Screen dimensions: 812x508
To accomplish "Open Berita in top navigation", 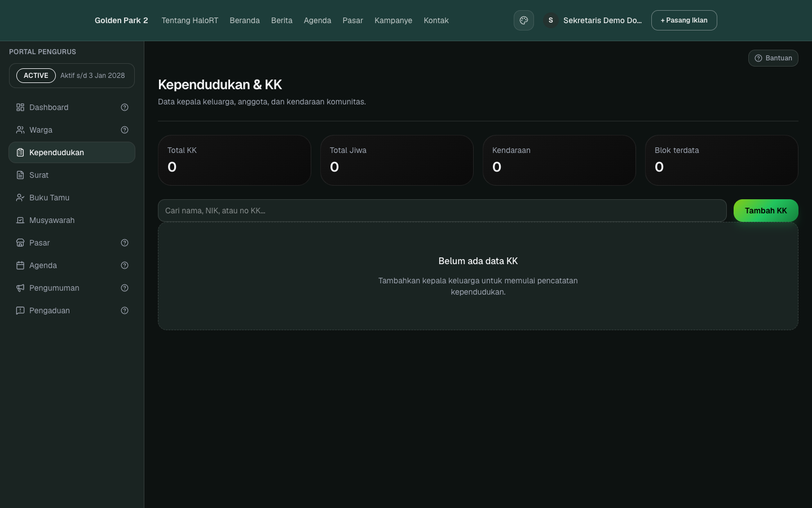I will click(282, 20).
